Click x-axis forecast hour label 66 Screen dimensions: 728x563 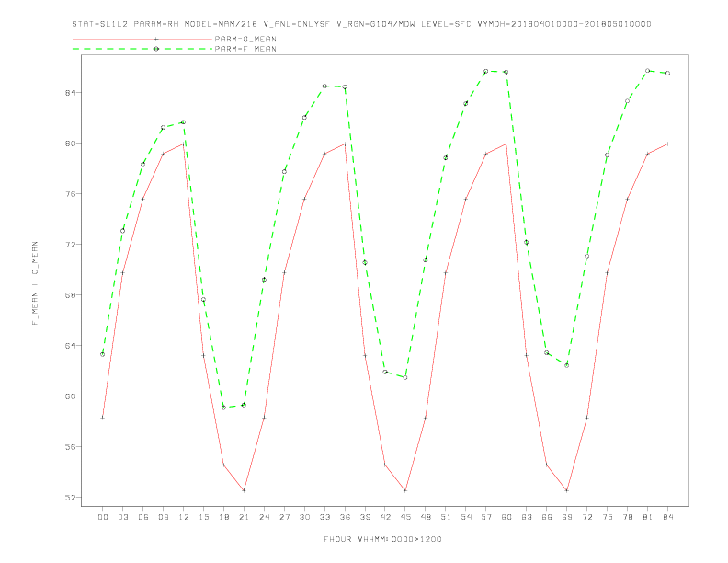coord(547,517)
